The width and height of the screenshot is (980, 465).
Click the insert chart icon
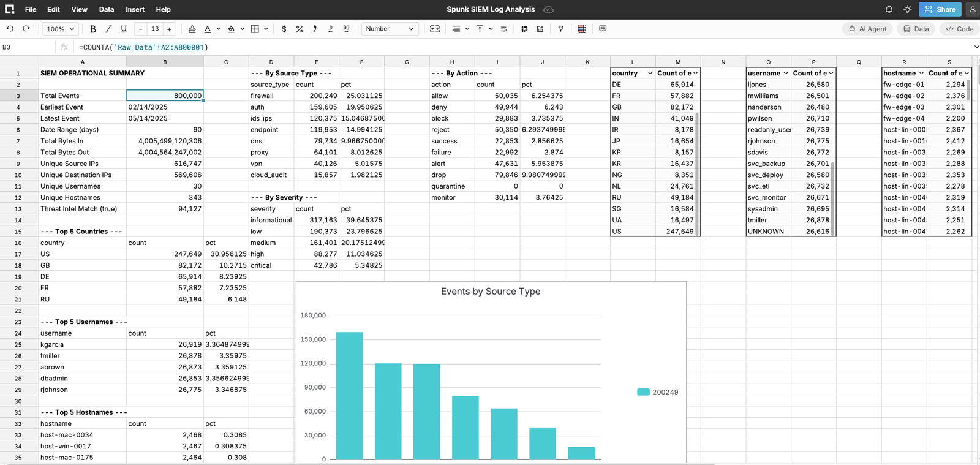pyautogui.click(x=540, y=29)
